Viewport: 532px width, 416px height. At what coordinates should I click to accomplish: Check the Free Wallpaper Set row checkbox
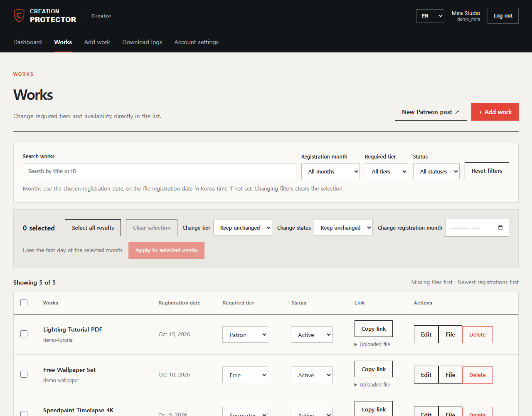pyautogui.click(x=24, y=374)
